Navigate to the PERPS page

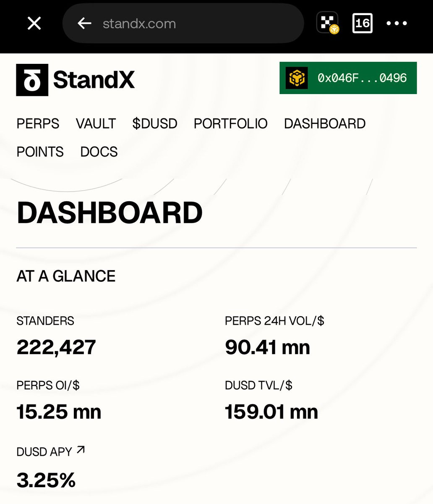pos(38,124)
